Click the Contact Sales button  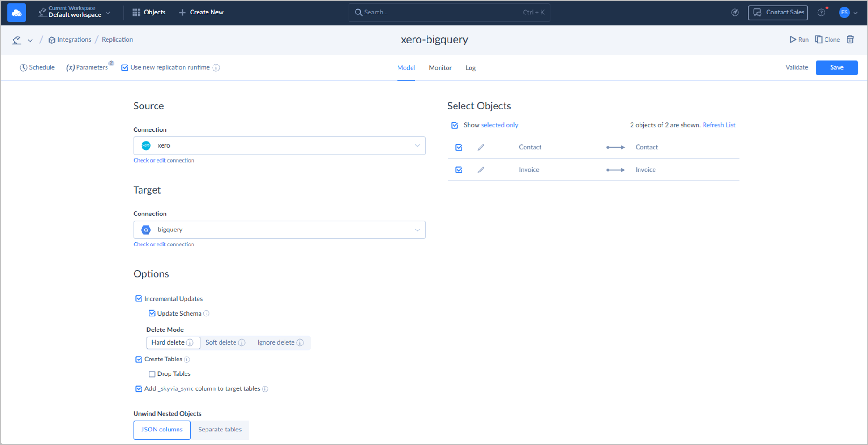[778, 13]
